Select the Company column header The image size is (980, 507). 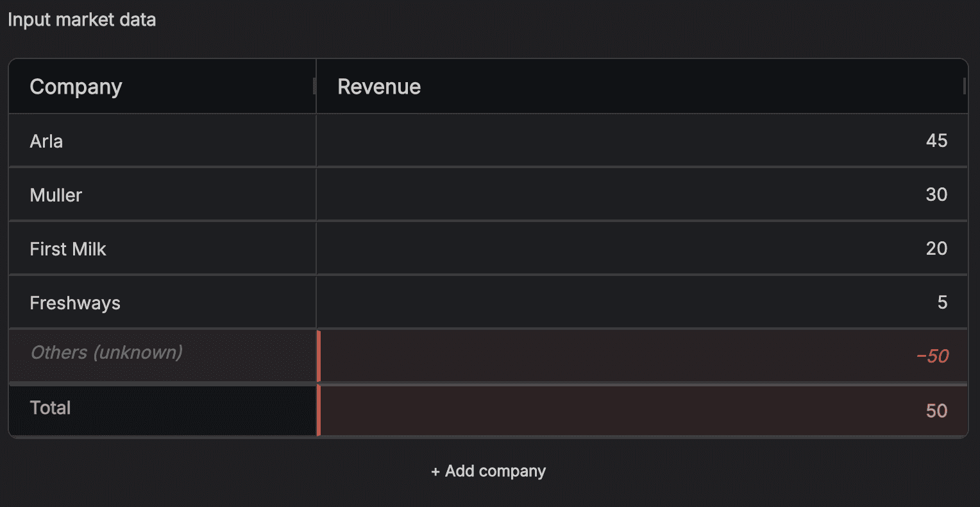point(162,87)
